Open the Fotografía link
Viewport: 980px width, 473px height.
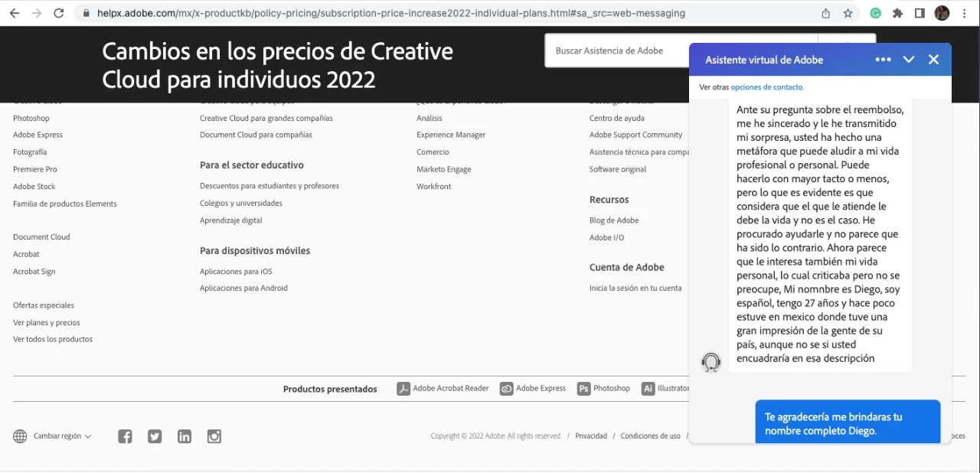click(x=30, y=152)
